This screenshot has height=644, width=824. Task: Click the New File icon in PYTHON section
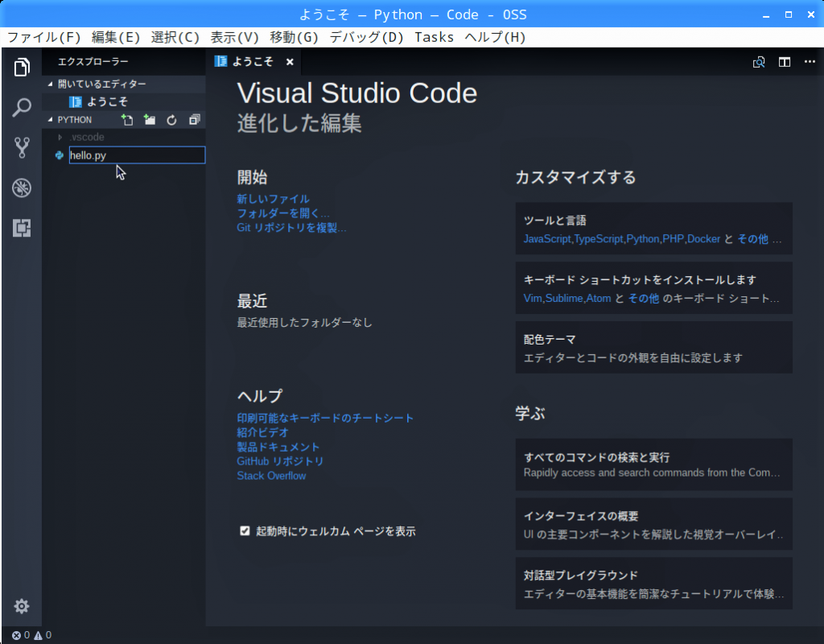pos(127,120)
